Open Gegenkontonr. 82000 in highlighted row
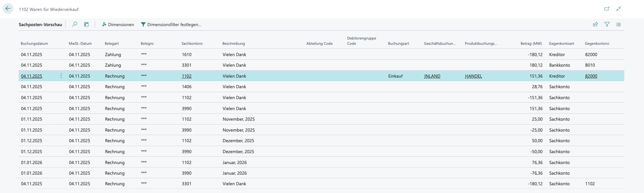Screen dimensions: 644x193 click(x=591, y=76)
